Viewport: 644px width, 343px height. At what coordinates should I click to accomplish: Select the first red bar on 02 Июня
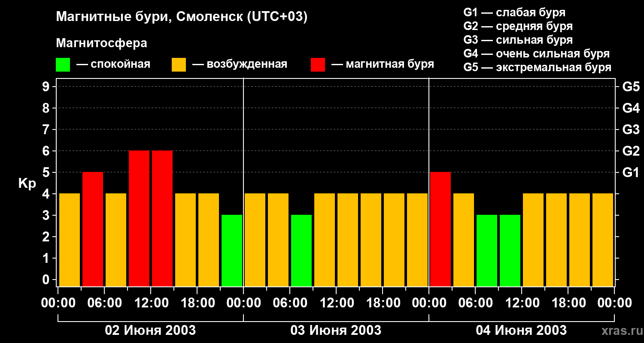pos(93,229)
